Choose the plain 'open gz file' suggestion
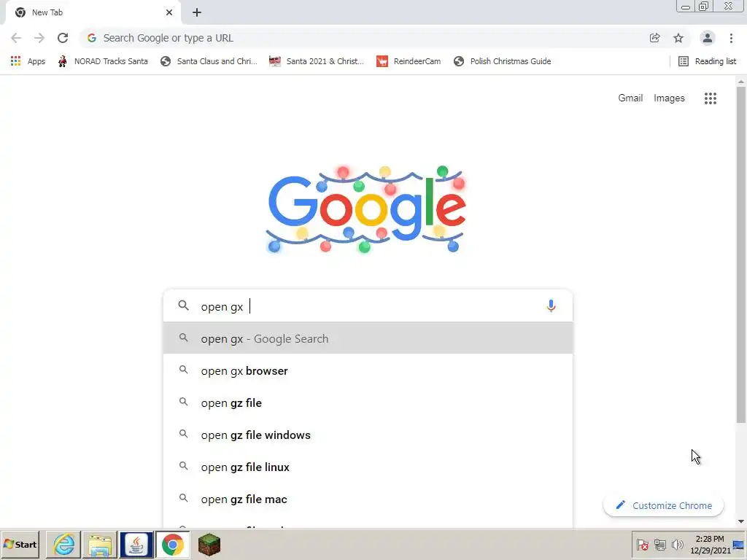747x560 pixels. pos(368,402)
